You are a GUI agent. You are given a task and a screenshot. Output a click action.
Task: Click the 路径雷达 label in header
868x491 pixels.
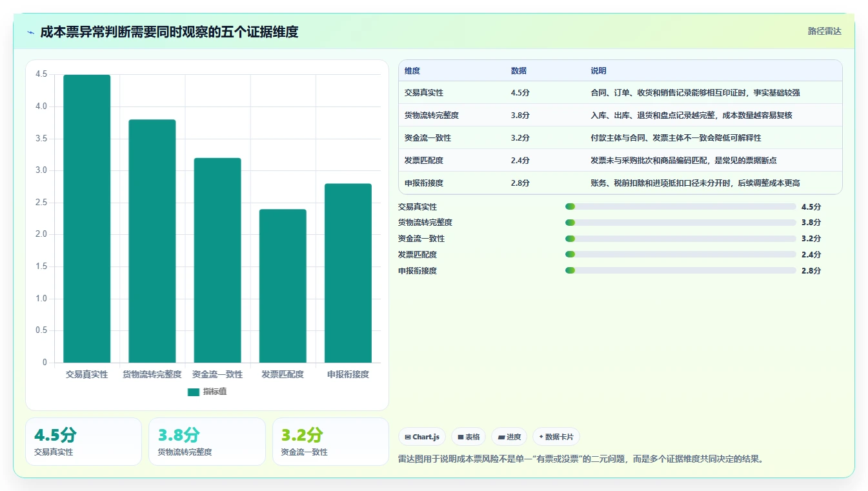[x=824, y=31]
